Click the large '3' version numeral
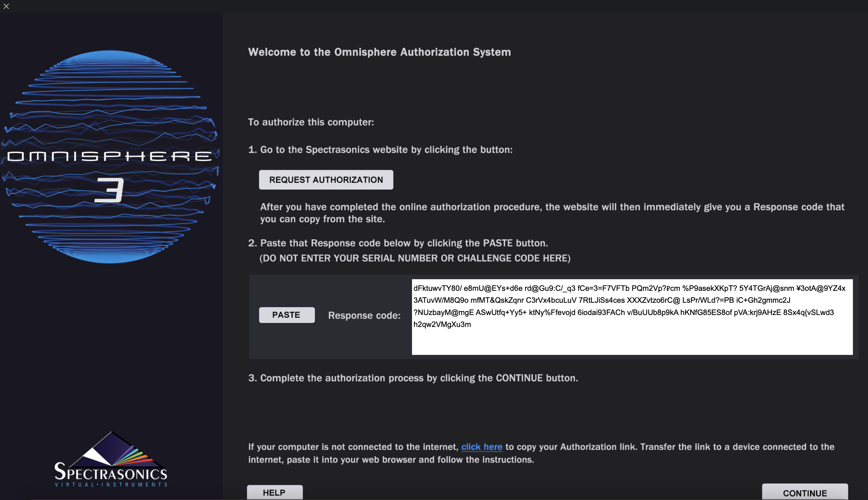This screenshot has width=868, height=500. [x=109, y=190]
